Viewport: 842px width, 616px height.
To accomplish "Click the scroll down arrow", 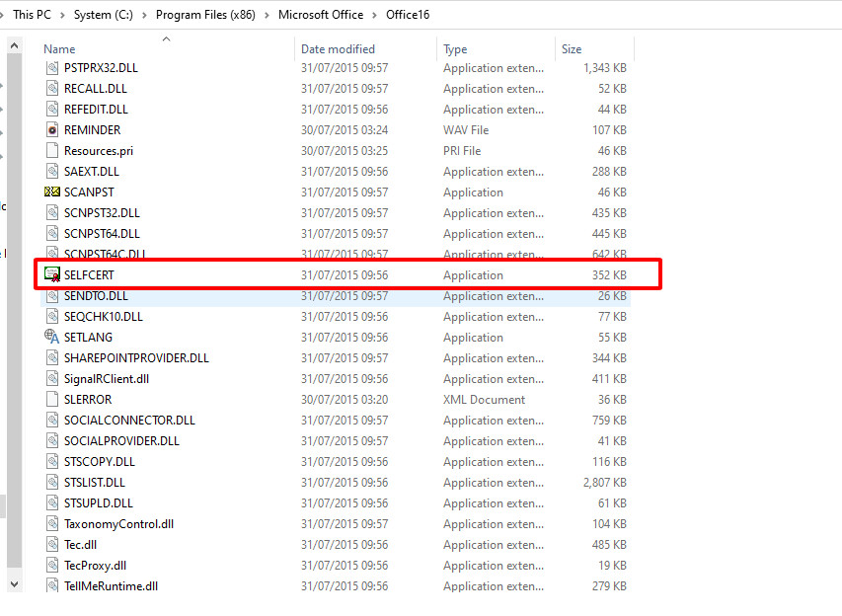I will coord(15,583).
